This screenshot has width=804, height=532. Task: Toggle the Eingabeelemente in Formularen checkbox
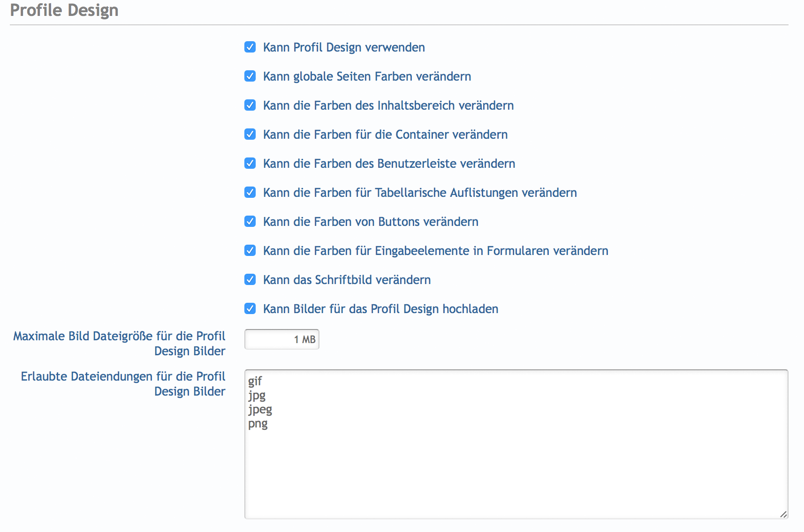[250, 251]
